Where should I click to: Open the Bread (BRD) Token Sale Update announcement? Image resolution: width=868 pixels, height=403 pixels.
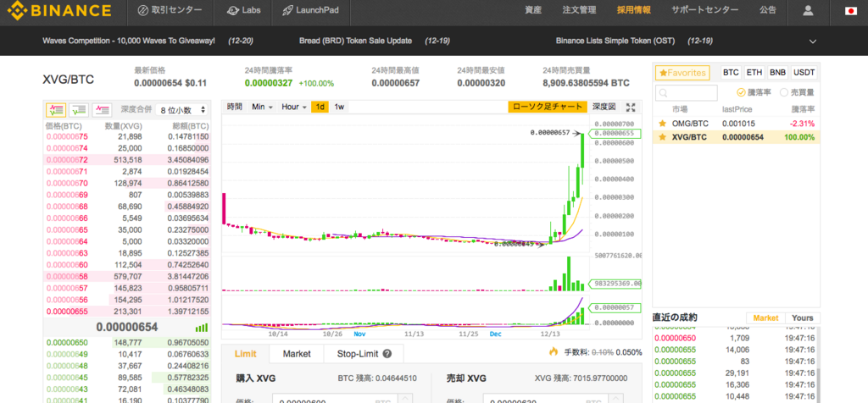pos(355,41)
